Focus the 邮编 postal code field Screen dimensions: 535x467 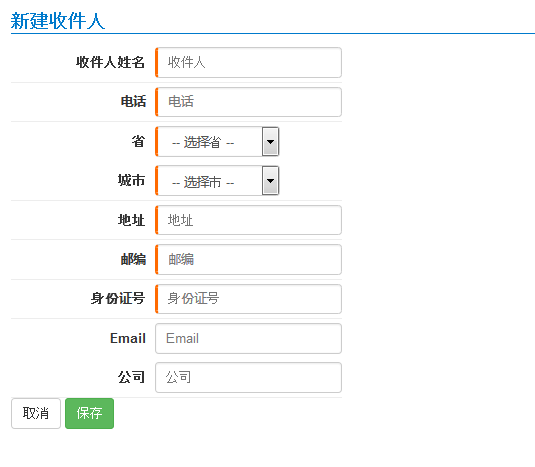248,259
